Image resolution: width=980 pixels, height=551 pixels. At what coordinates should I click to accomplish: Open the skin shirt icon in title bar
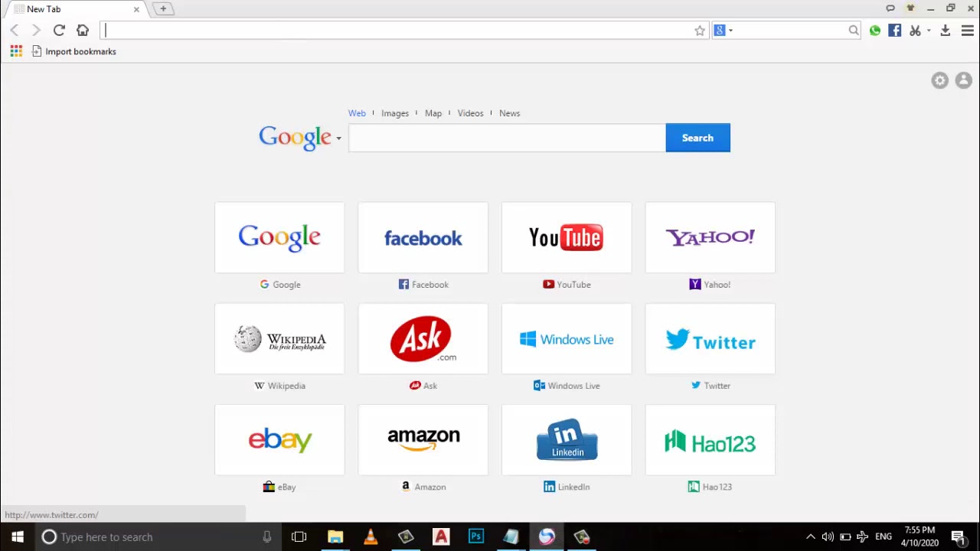910,8
